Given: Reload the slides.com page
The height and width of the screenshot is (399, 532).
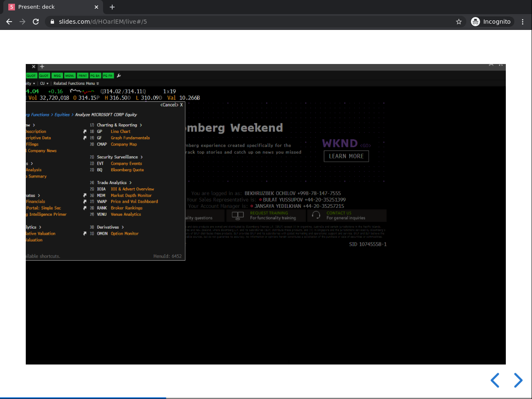Looking at the screenshot, I should pos(36,22).
